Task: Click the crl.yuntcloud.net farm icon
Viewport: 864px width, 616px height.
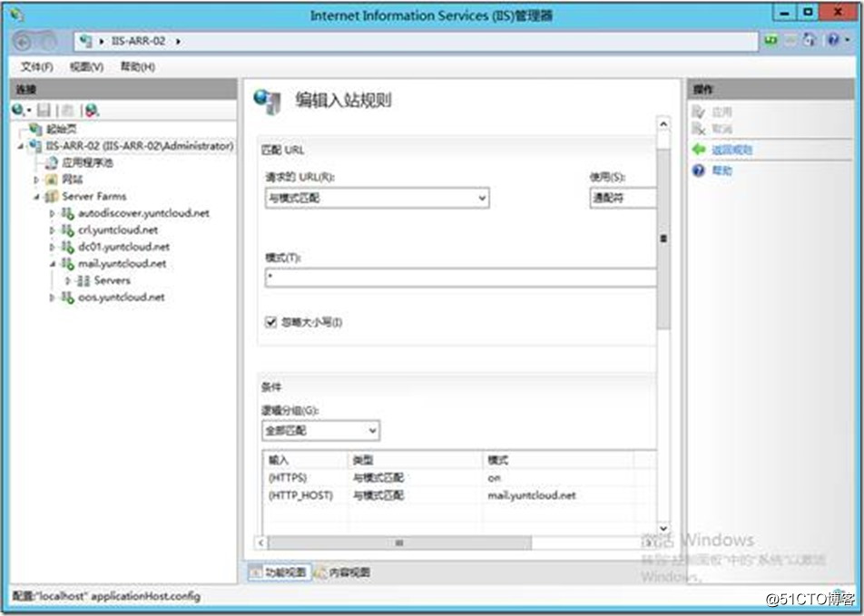Action: point(68,230)
